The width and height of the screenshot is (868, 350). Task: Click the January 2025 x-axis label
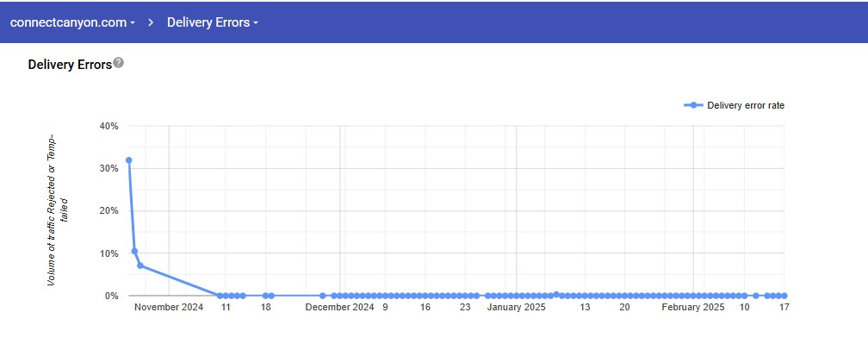517,307
